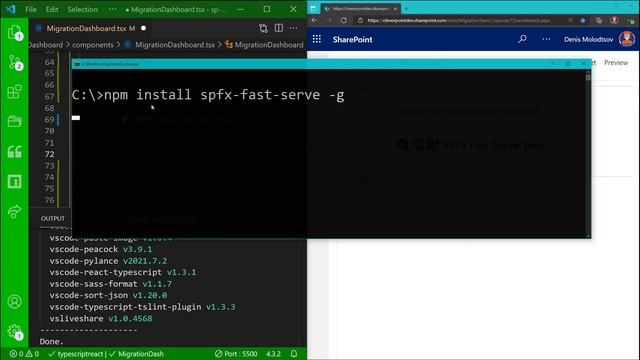Click vscode-react-typescript v1.3.1 output line
Image resolution: width=640 pixels, height=360 pixels.
pos(122,272)
